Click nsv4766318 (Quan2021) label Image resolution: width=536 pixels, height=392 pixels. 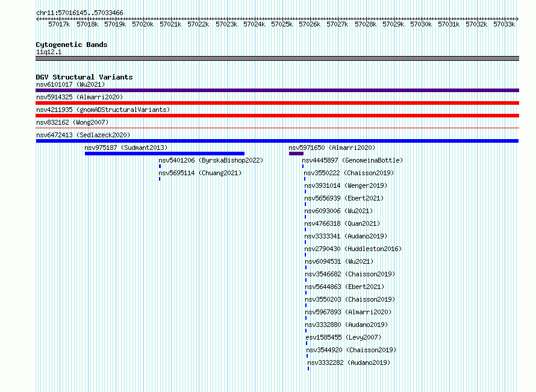tap(342, 223)
